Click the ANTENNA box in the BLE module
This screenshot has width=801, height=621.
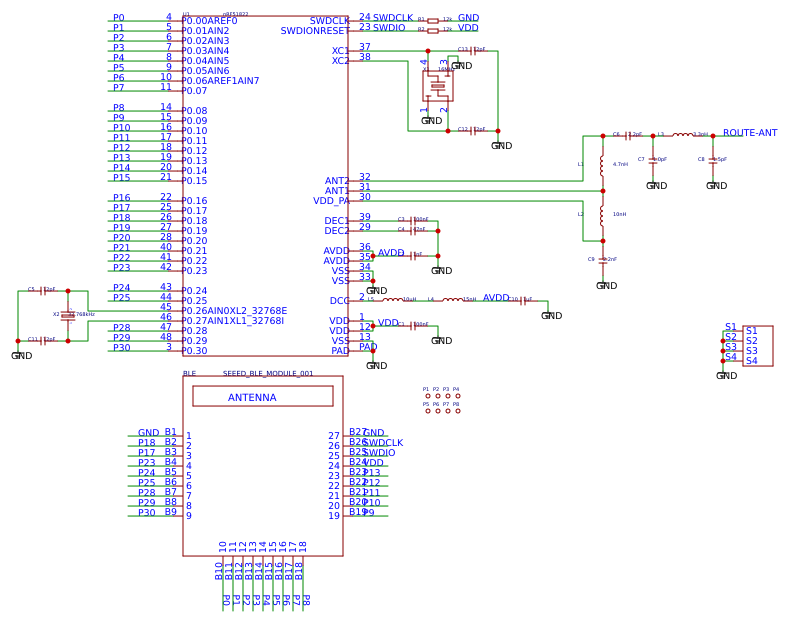click(263, 397)
